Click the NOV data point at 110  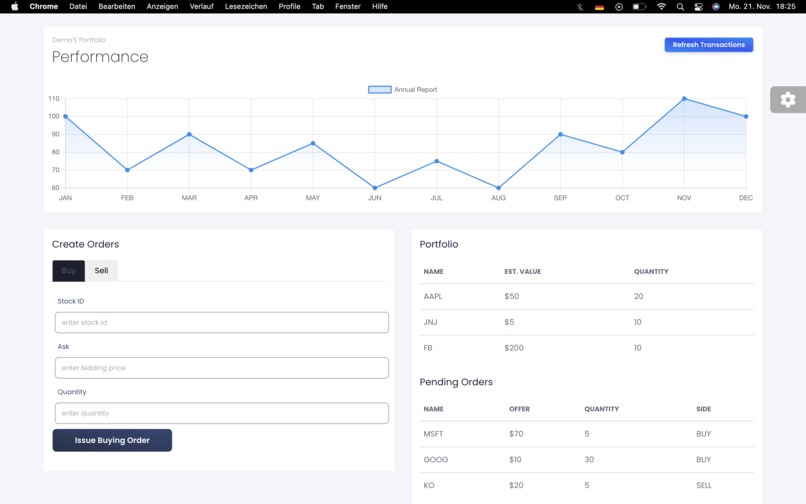point(684,98)
